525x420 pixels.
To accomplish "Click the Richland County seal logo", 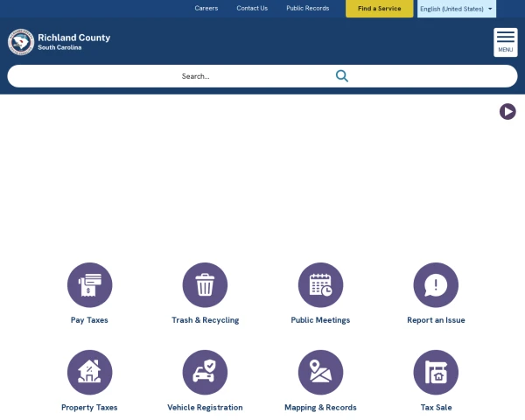I will click(x=21, y=42).
